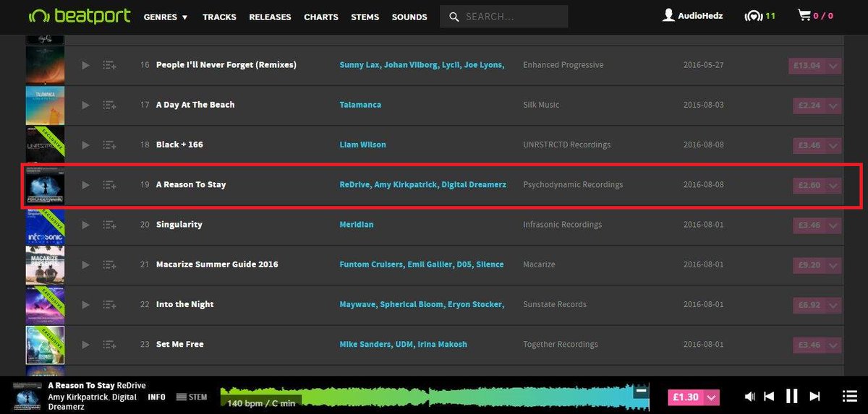Image resolution: width=868 pixels, height=414 pixels.
Task: Go to the Stems page
Action: (x=365, y=17)
